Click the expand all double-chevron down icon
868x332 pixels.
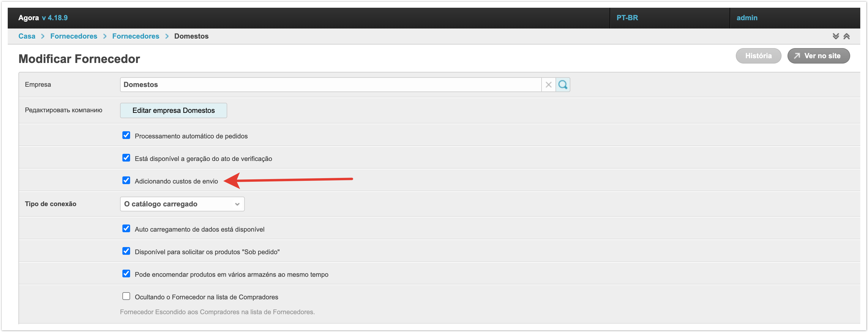click(836, 36)
